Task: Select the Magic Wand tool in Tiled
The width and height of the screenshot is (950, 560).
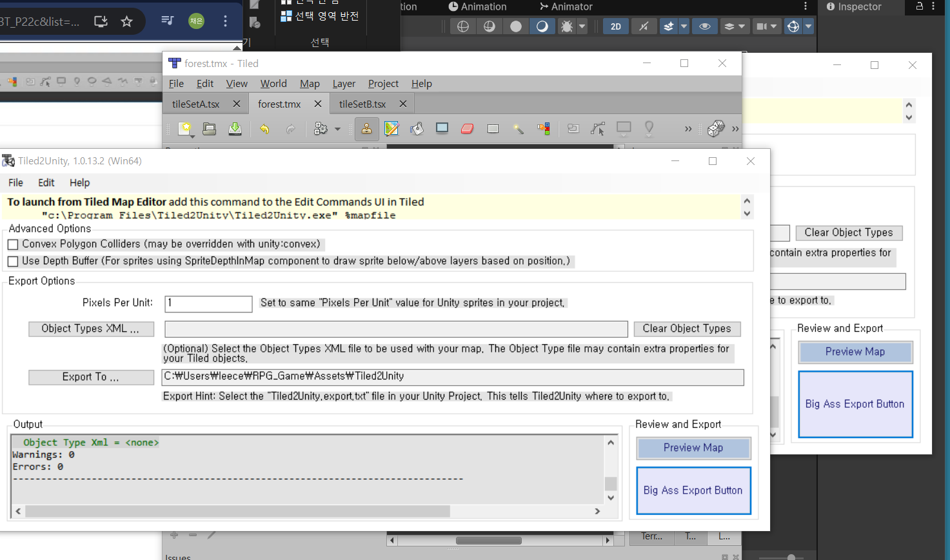Action: coord(518,129)
